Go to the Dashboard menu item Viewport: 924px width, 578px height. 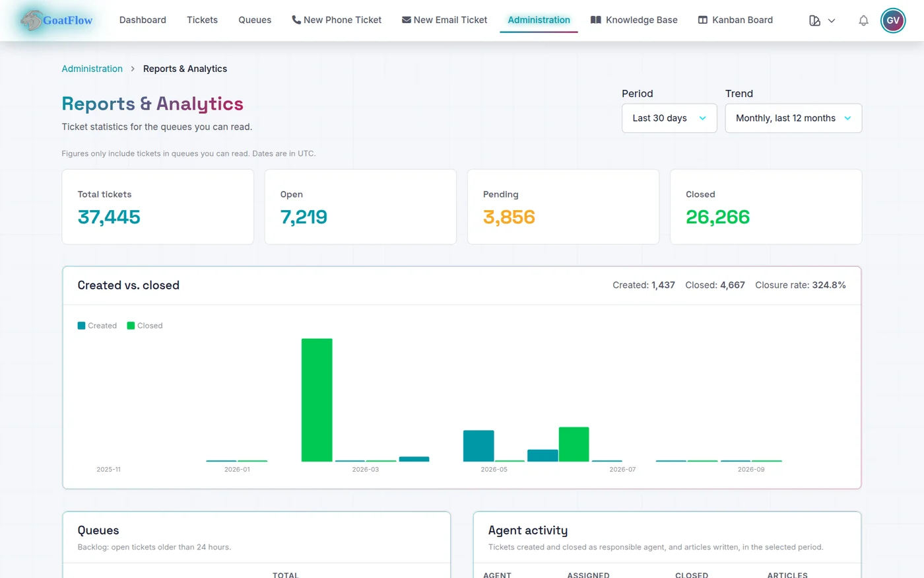click(143, 20)
